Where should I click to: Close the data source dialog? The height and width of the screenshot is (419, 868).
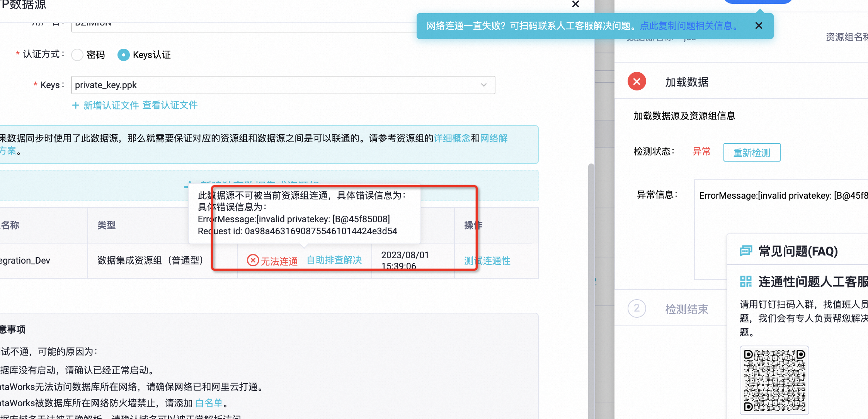(575, 4)
